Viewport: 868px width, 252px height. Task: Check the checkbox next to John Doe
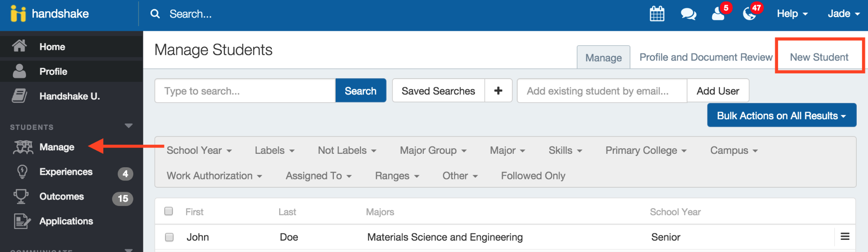click(168, 236)
